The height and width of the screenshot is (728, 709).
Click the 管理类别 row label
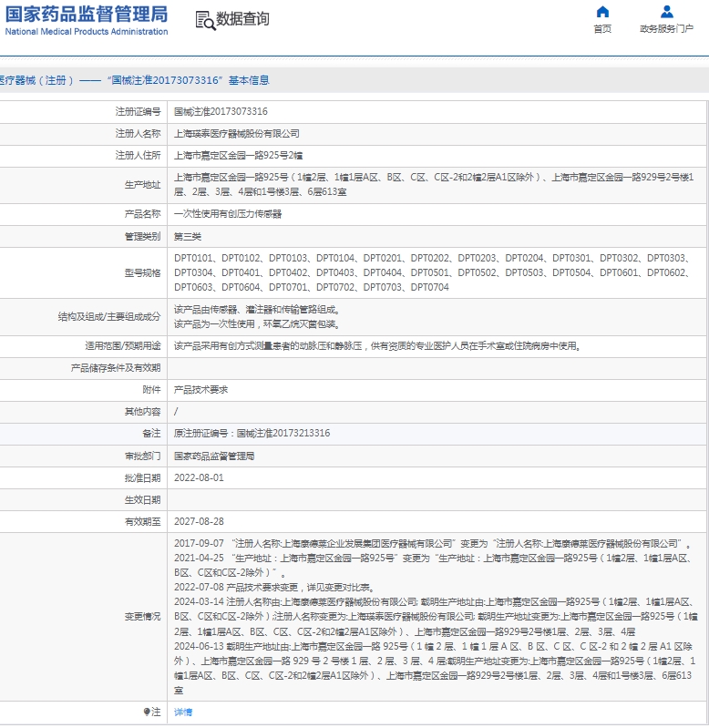click(142, 237)
